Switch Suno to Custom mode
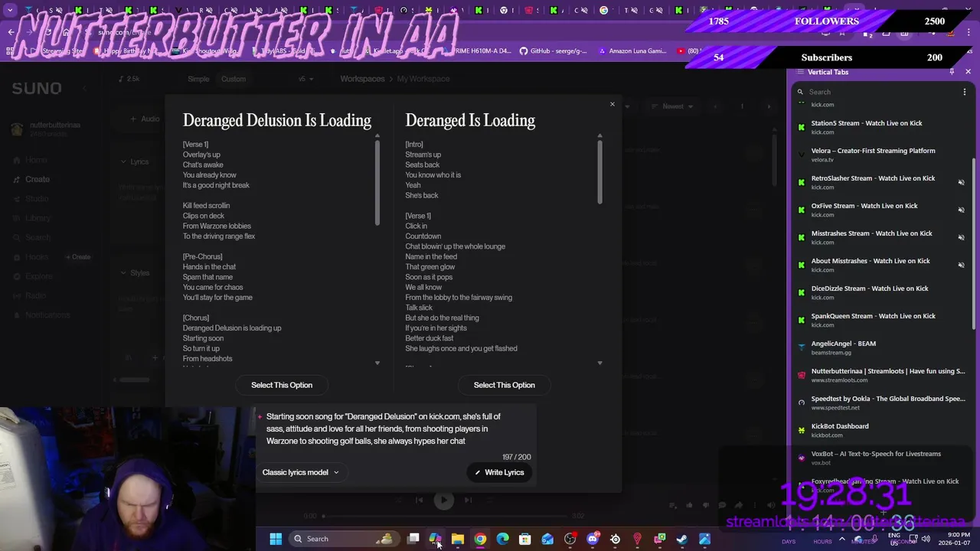 click(x=234, y=79)
